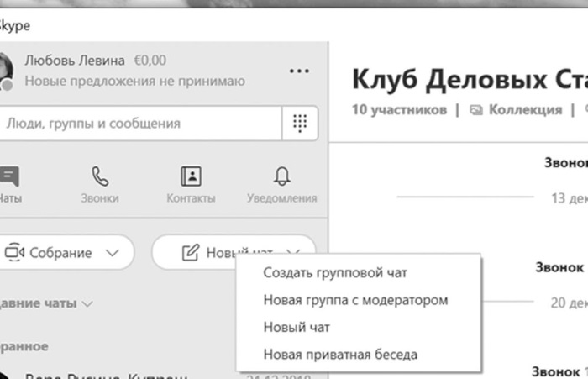Select Новая приватная беседа menu option
The width and height of the screenshot is (588, 379).
coord(340,354)
